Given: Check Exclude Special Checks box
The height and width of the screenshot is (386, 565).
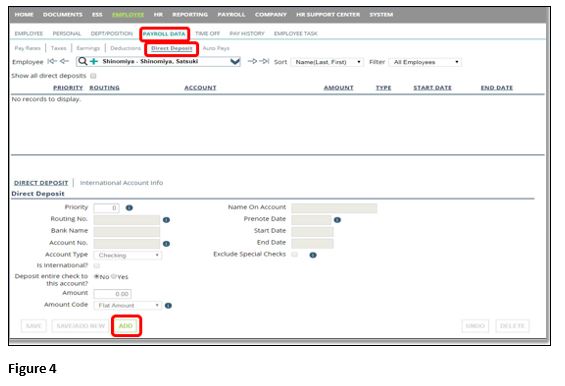Looking at the screenshot, I should 295,254.
